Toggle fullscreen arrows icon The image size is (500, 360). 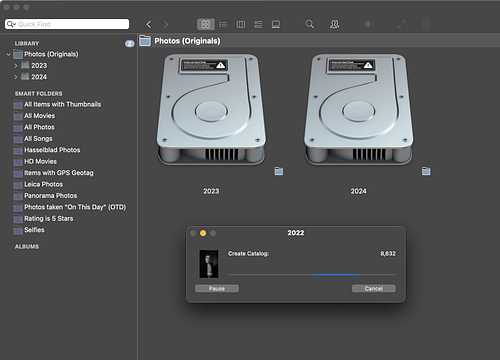point(401,24)
